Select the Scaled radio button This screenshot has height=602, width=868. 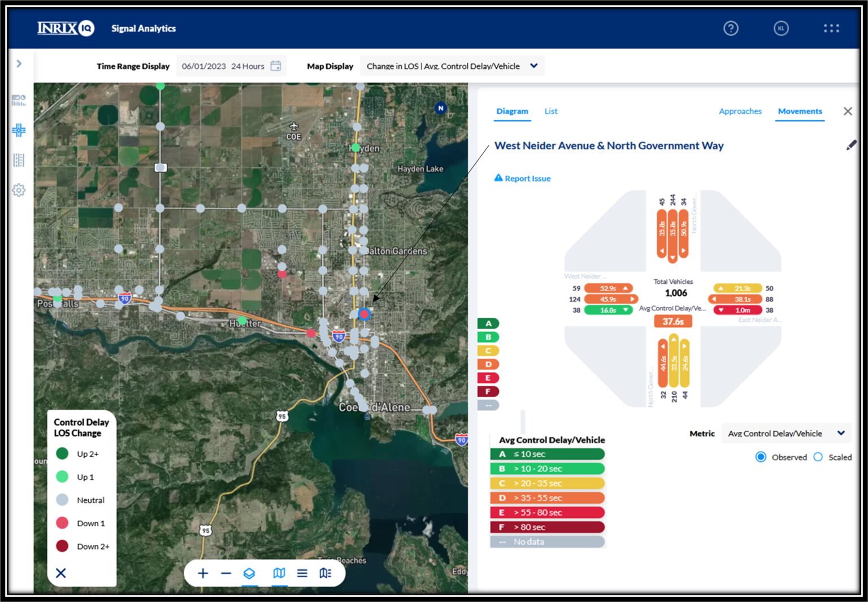[x=818, y=457]
